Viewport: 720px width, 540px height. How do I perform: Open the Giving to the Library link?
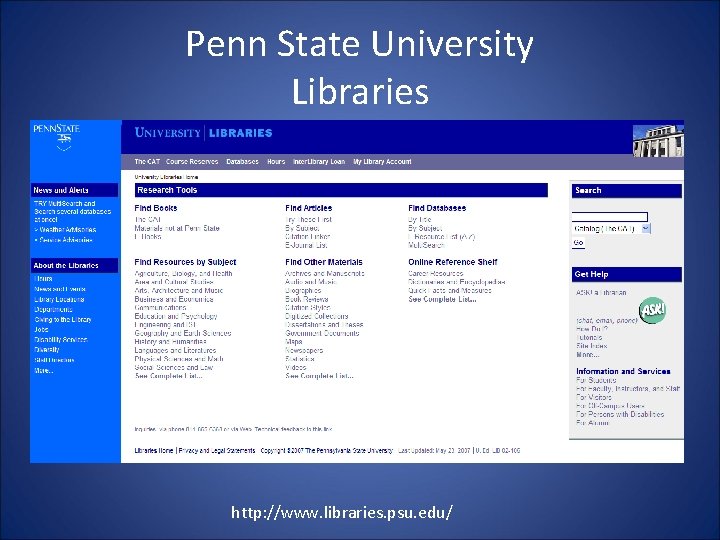click(63, 320)
